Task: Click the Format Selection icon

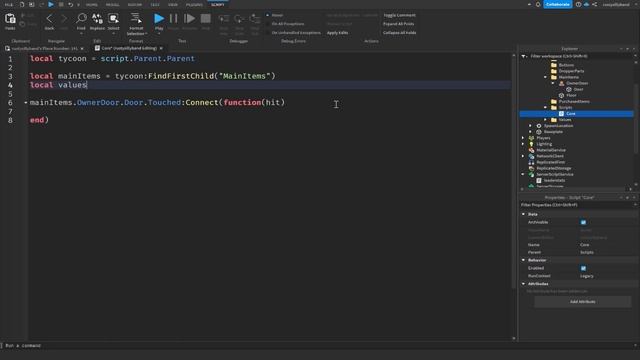Action: click(x=136, y=18)
